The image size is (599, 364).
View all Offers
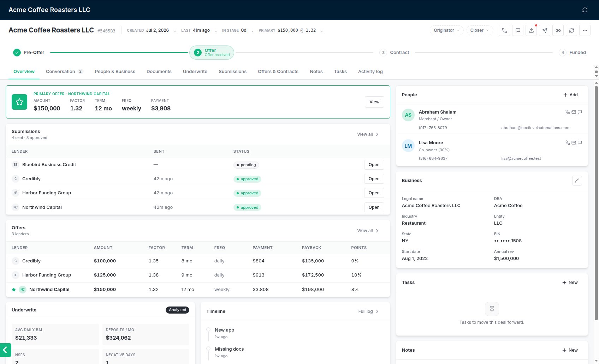coord(368,231)
